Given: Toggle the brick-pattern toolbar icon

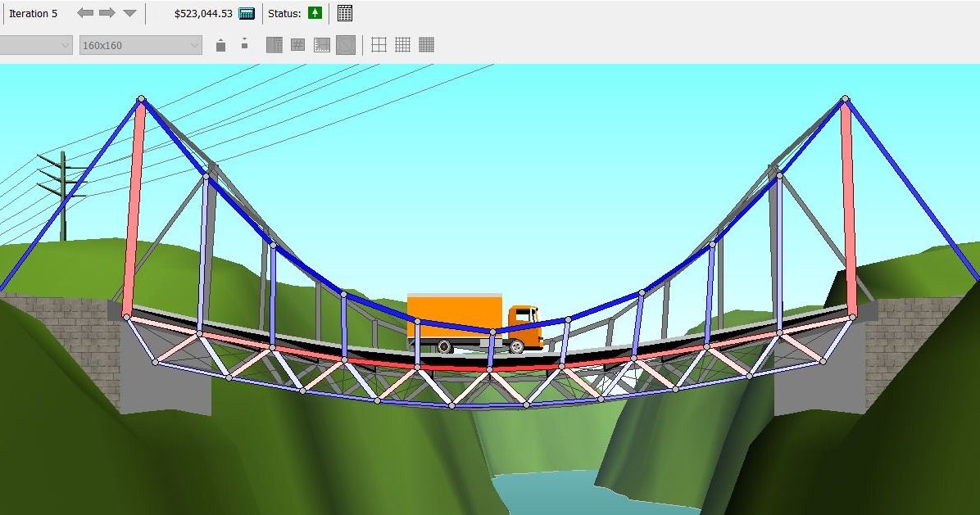Looking at the screenshot, I should click(x=298, y=45).
